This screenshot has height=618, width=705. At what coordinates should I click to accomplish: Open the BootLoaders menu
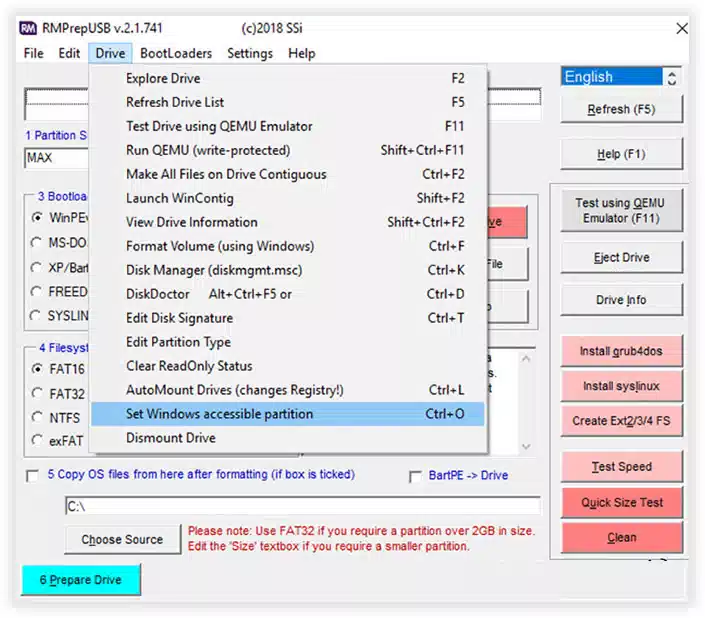tap(176, 53)
